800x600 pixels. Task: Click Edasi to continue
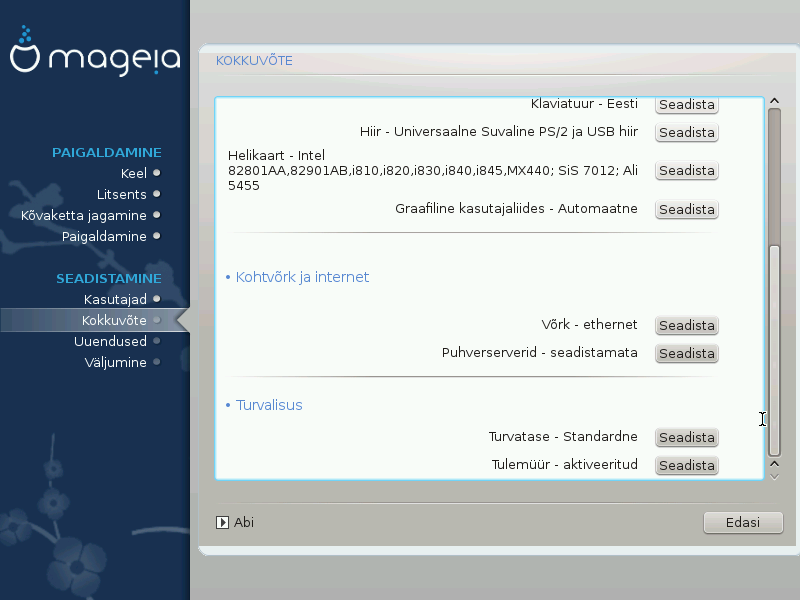click(742, 522)
